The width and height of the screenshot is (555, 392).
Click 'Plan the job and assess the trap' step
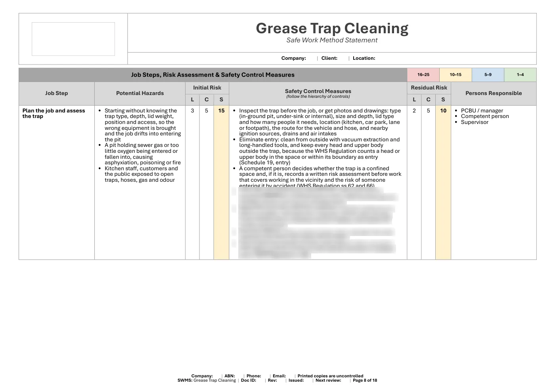tap(54, 114)
